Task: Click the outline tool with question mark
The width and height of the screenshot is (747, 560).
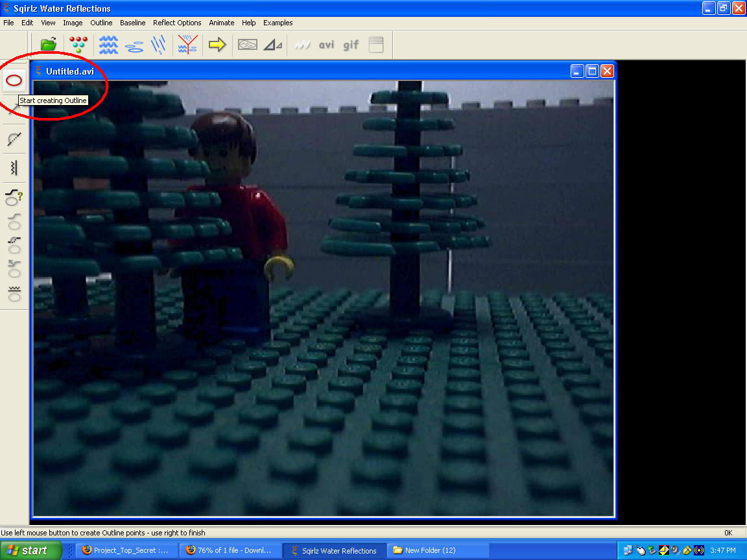Action: click(14, 196)
